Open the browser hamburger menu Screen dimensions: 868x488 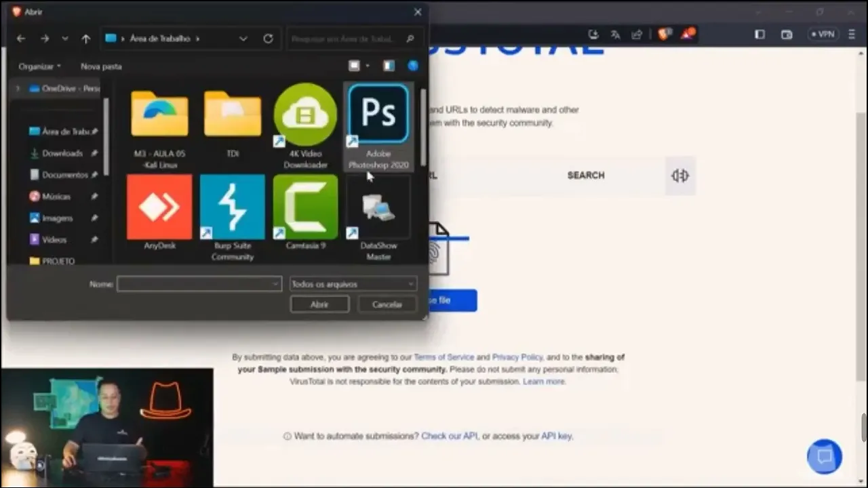pos(852,34)
